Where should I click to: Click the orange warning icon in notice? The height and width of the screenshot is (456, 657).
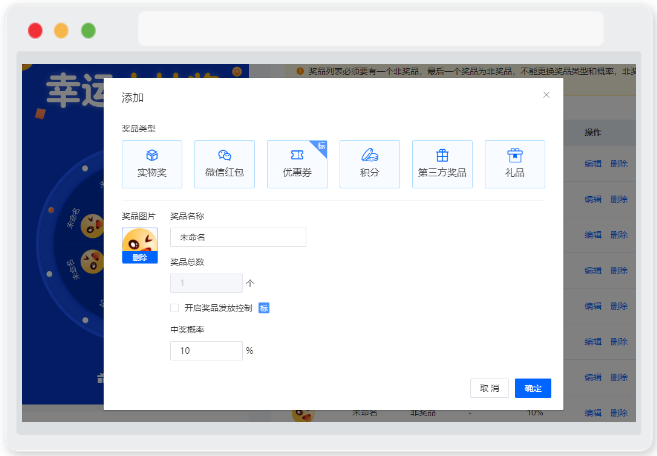click(300, 71)
